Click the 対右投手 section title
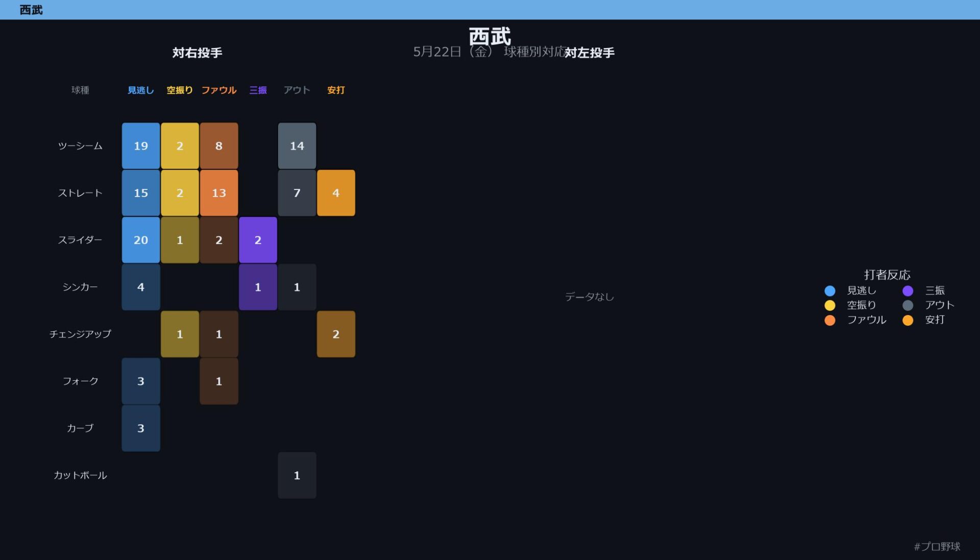The height and width of the screenshot is (560, 980). point(197,53)
